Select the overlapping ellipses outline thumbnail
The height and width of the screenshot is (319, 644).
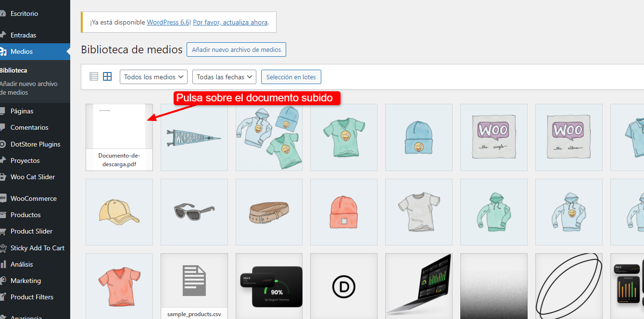pyautogui.click(x=569, y=286)
